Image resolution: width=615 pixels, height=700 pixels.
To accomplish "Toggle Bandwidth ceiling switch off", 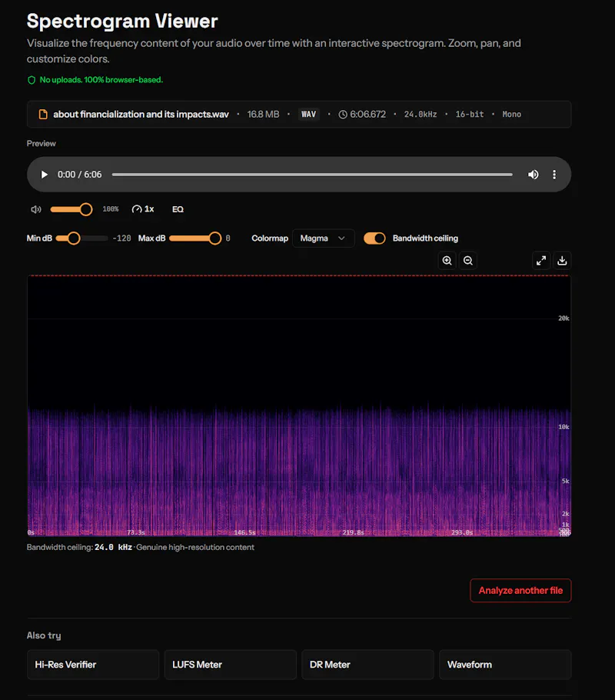I will [x=374, y=238].
